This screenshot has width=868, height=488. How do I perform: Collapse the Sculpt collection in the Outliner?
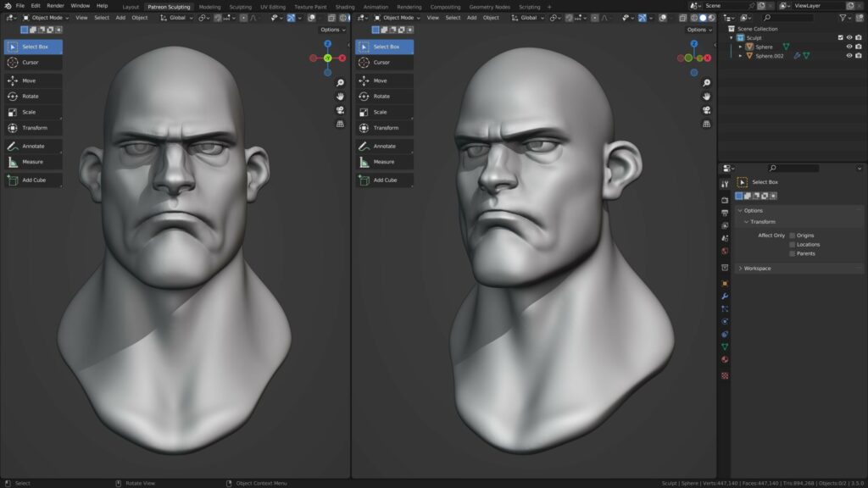click(x=731, y=37)
